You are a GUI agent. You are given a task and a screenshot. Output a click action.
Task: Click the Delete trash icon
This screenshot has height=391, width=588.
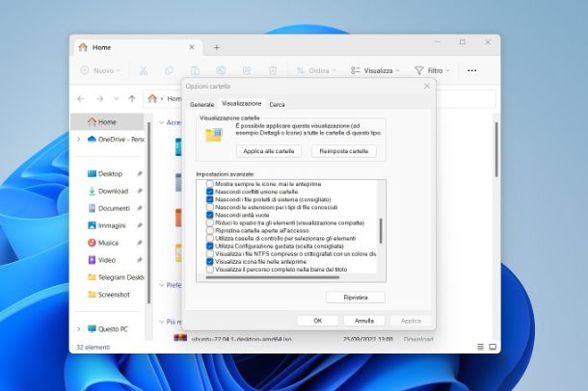coord(273,70)
